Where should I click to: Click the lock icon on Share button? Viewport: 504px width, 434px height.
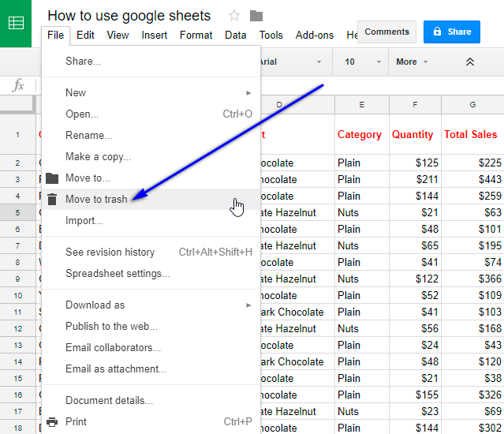(x=437, y=32)
